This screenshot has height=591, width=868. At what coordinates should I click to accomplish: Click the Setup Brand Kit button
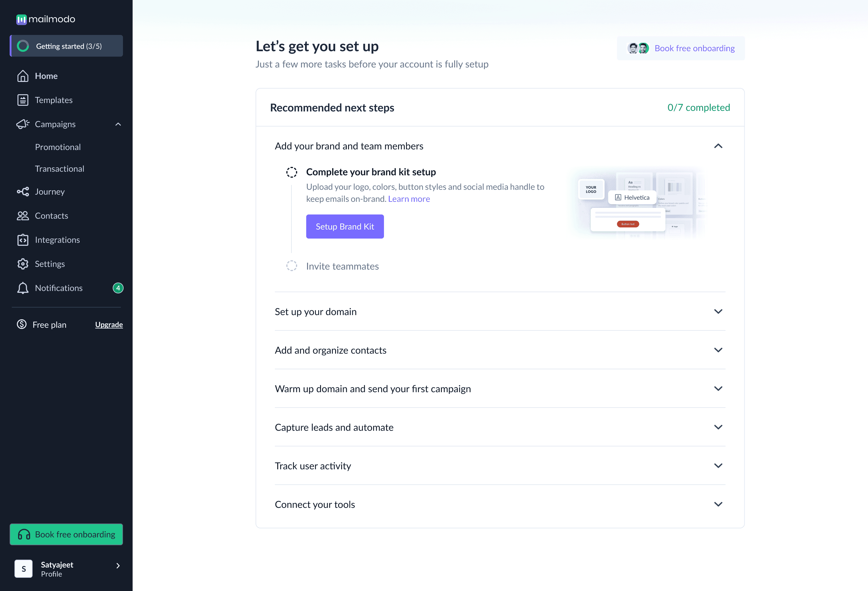(x=345, y=227)
